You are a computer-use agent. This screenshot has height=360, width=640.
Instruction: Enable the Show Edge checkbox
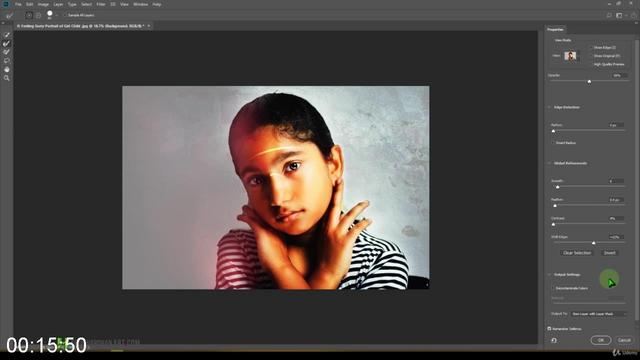(x=591, y=48)
